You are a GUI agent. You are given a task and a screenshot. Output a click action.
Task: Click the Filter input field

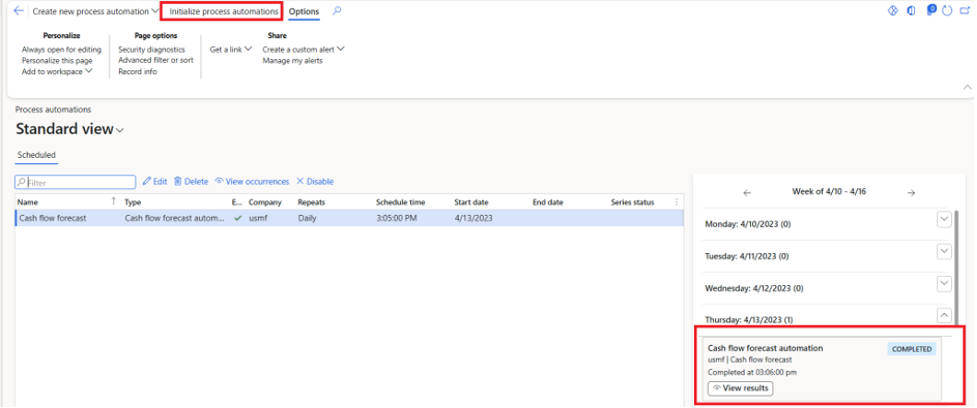78,182
